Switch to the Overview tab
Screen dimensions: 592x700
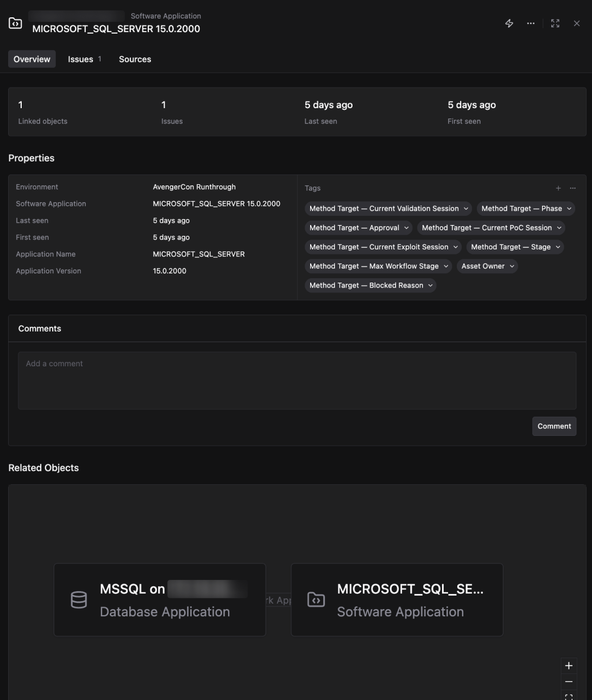pyautogui.click(x=32, y=59)
